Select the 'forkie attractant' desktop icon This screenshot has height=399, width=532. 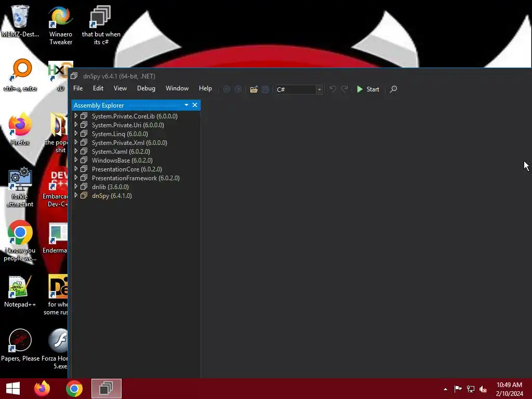20,187
